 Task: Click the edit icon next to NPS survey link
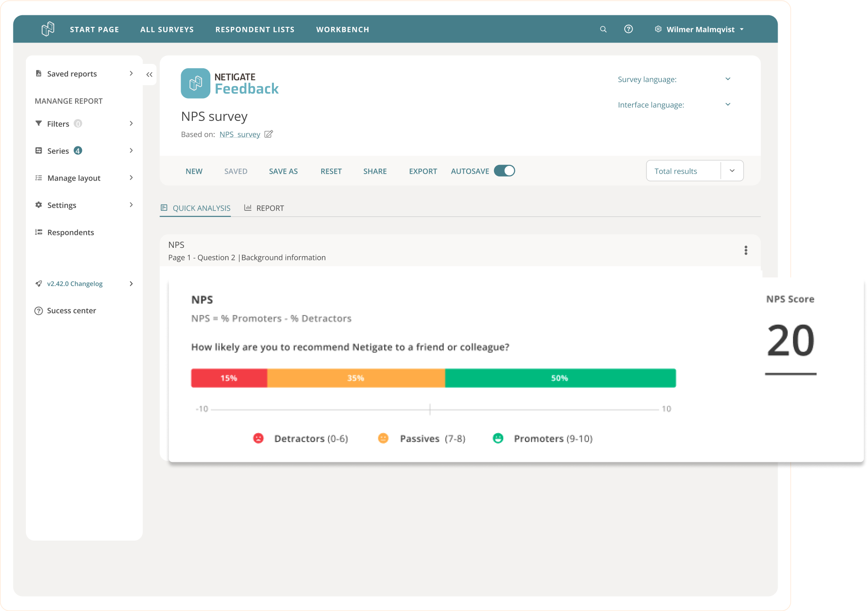268,134
